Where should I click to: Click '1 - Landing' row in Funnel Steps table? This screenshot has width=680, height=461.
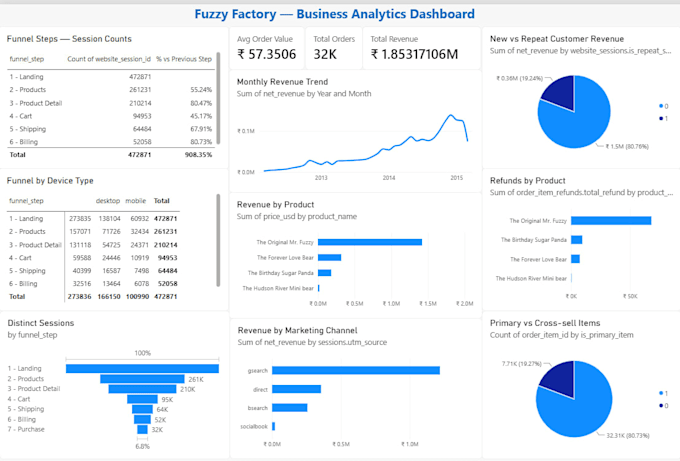pos(111,77)
